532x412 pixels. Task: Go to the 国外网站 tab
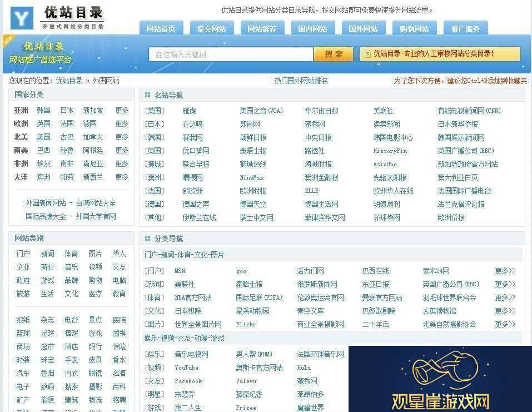click(x=364, y=29)
